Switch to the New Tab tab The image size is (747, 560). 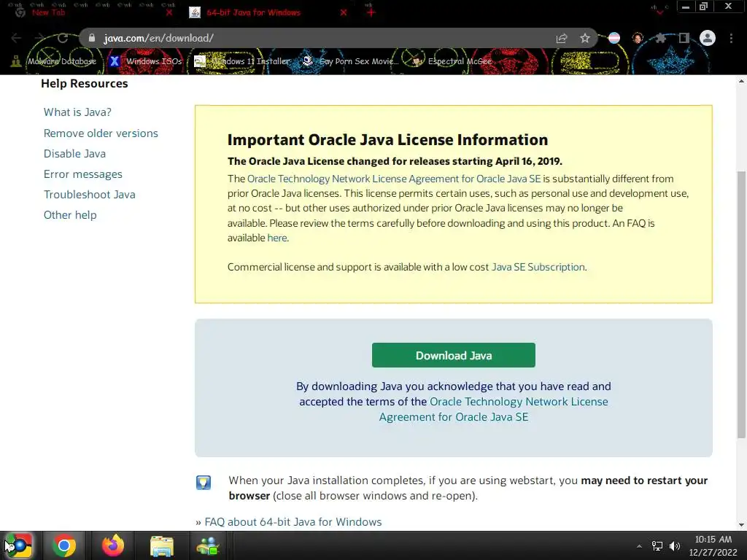pyautogui.click(x=49, y=12)
